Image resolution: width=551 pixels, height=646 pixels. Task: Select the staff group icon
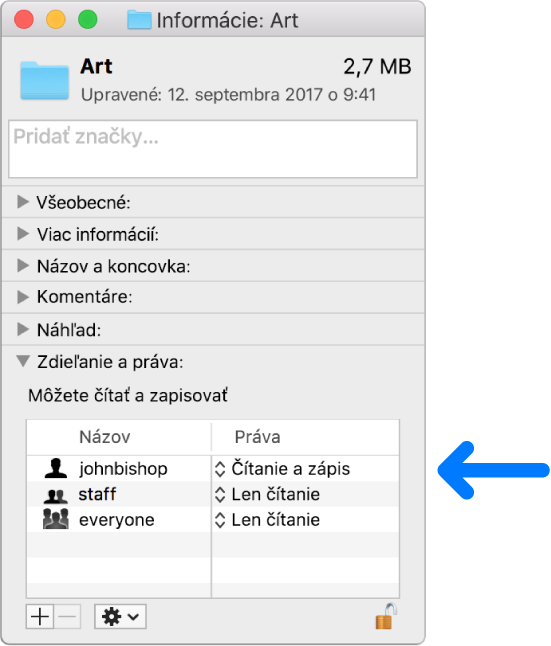click(56, 496)
